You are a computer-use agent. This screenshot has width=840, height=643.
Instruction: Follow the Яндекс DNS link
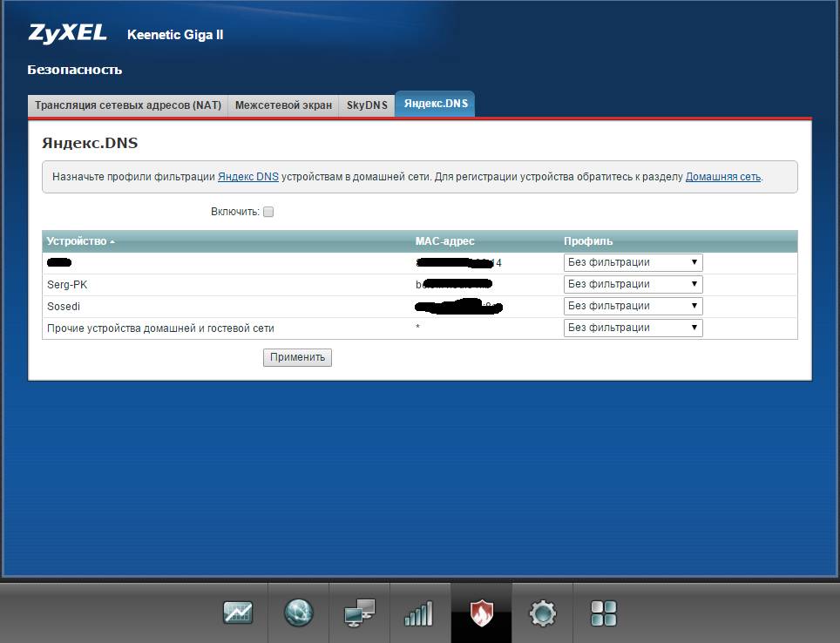(248, 176)
